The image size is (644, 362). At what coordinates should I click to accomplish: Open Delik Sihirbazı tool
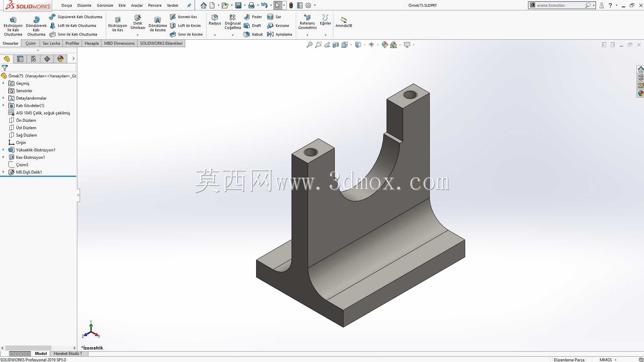[138, 22]
